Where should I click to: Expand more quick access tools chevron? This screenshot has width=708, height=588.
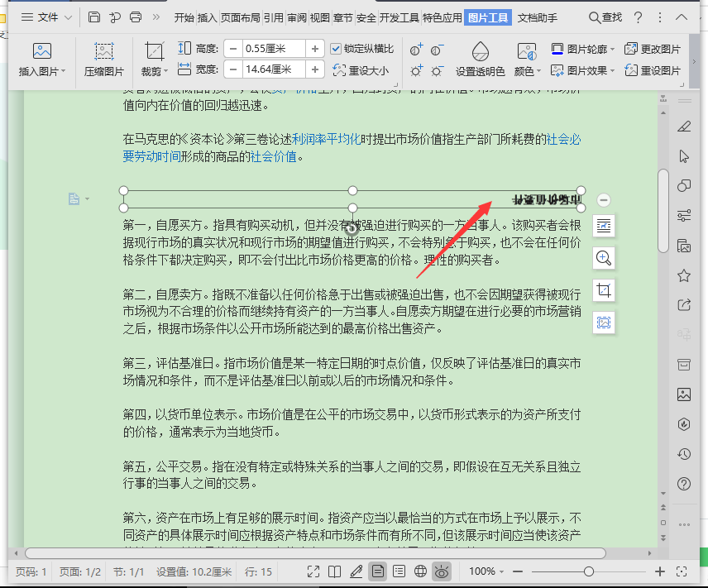point(156,17)
